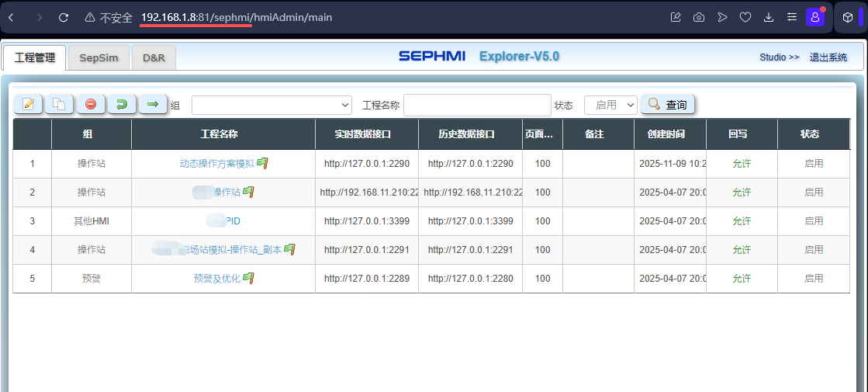Click the copy project icon
The image size is (868, 392).
(x=59, y=104)
